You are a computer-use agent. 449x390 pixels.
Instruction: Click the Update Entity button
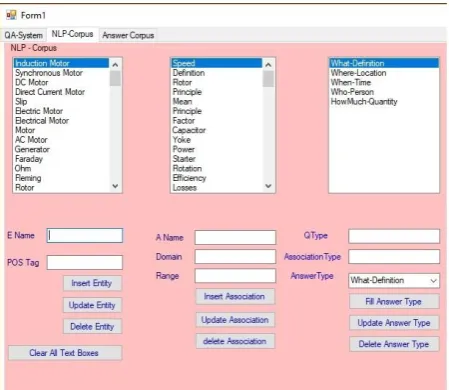point(92,305)
